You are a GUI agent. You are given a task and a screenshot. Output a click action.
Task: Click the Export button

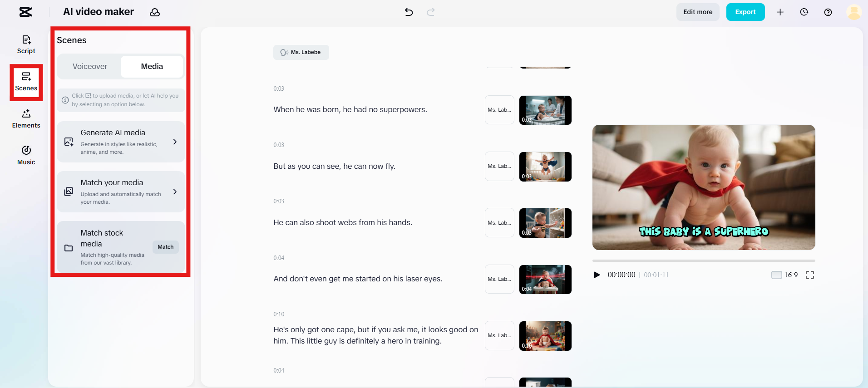[x=745, y=12]
